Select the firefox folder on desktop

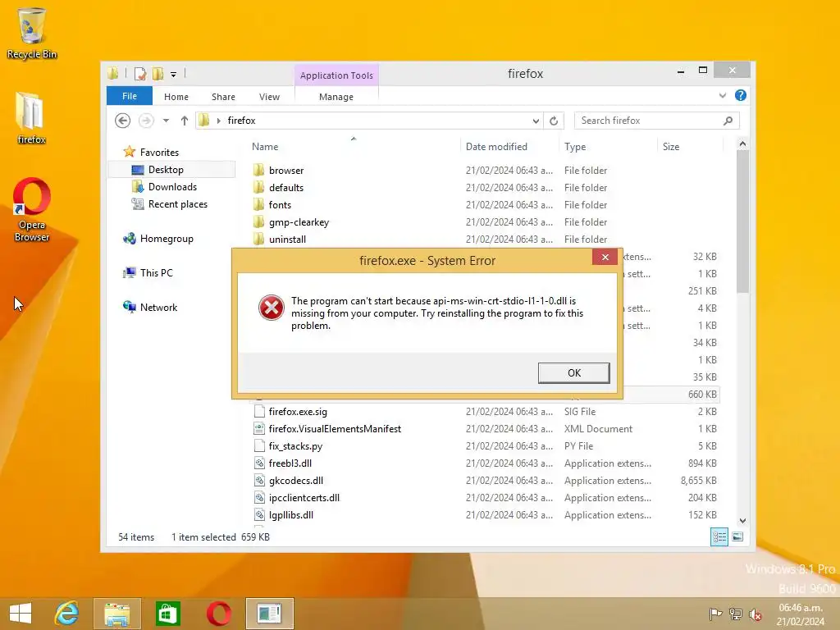coord(31,118)
